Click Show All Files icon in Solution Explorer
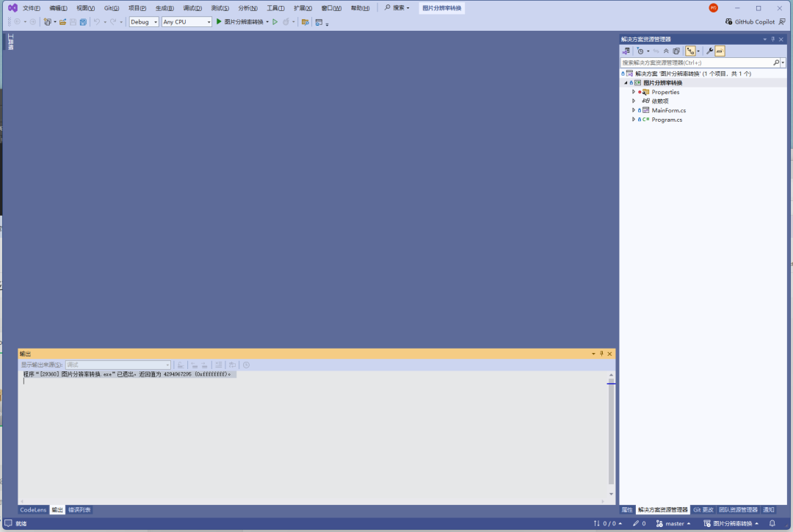This screenshot has height=532, width=793. (x=676, y=51)
